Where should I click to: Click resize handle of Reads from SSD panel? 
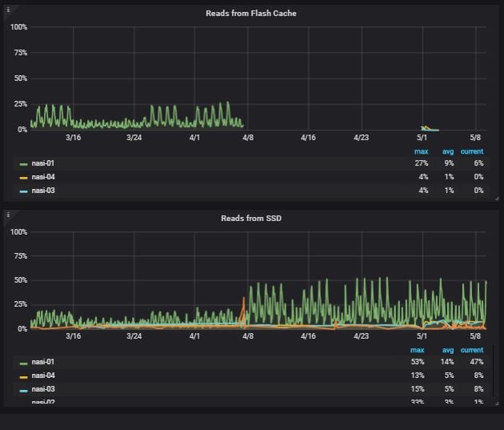(x=497, y=403)
